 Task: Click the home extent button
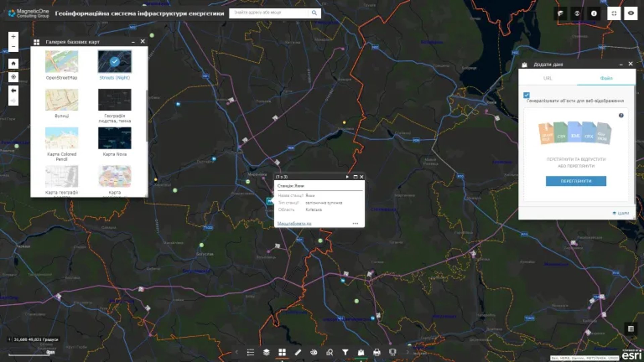[13, 63]
